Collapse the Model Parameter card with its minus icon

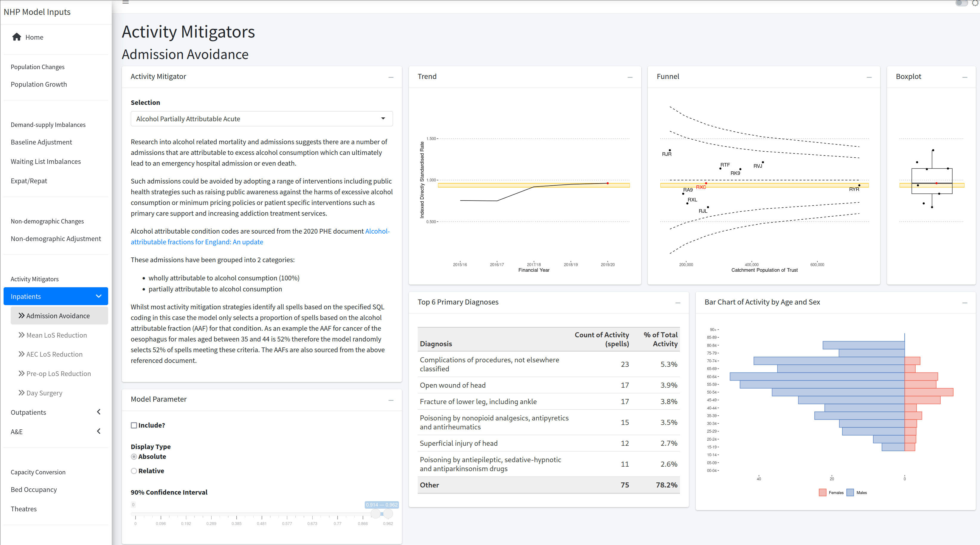pos(391,400)
